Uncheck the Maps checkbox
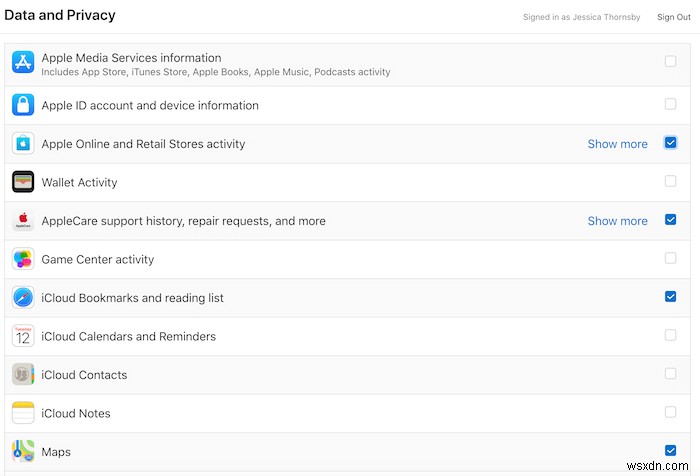Viewport: 700px width, 476px height. (670, 450)
